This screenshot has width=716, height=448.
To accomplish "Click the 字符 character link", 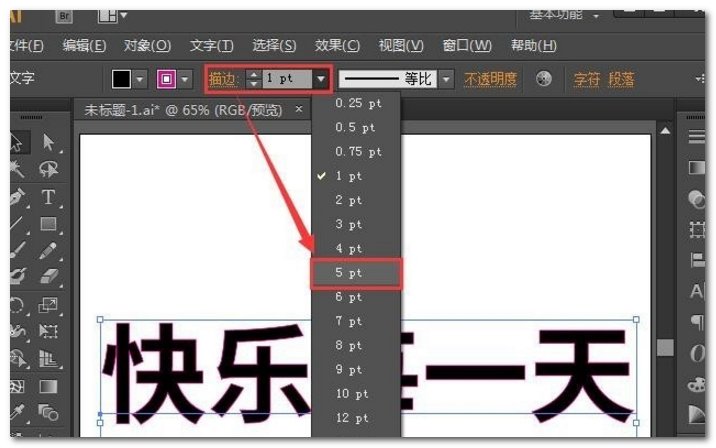I will [x=586, y=79].
